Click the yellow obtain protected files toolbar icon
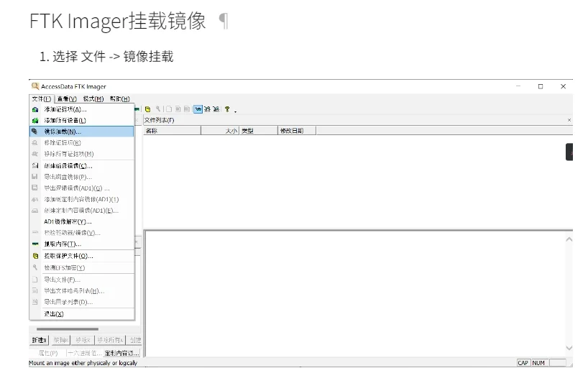The image size is (588, 368). pos(148,109)
